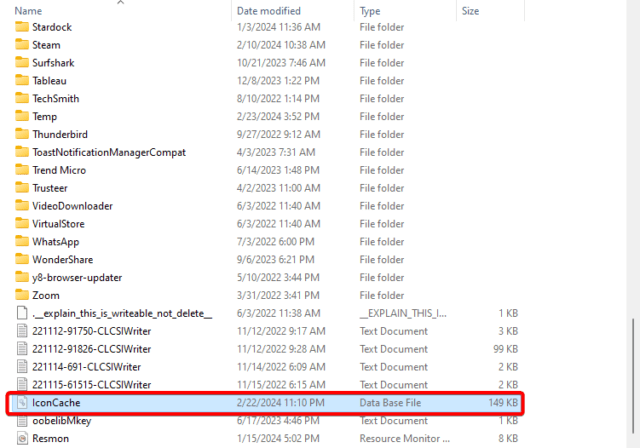Click the vertical scrollbar thumb of the file list
The width and height of the screenshot is (640, 448).
coord(633,375)
